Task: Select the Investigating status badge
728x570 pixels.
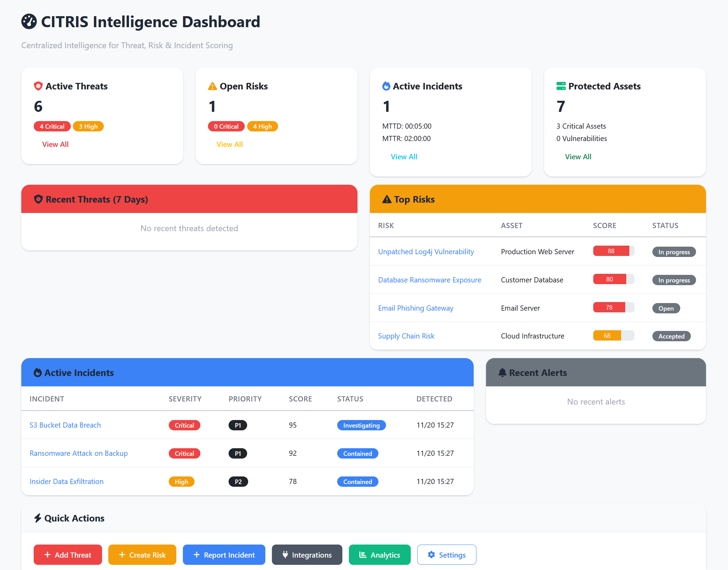Action: coord(361,425)
